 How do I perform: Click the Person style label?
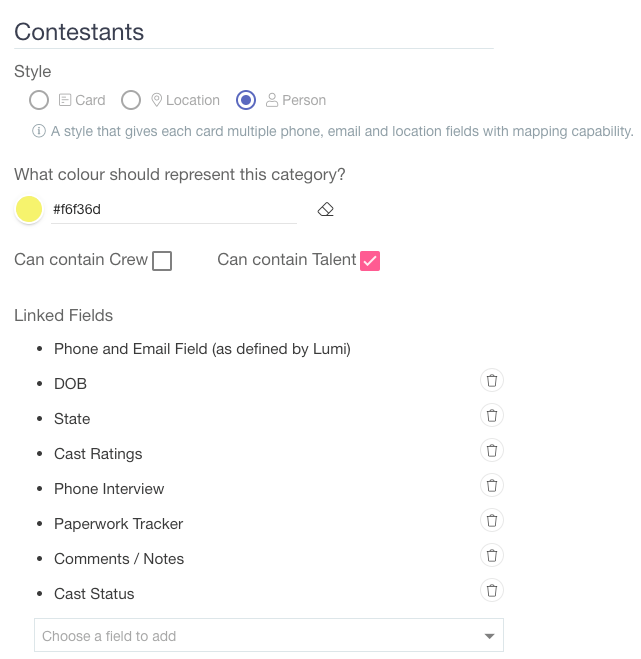pyautogui.click(x=303, y=100)
